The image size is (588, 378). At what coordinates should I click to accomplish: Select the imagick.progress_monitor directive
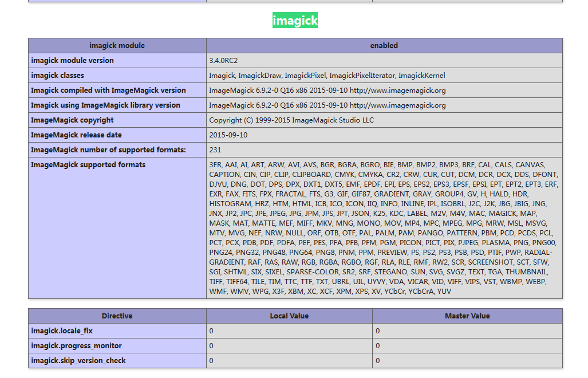pos(117,346)
